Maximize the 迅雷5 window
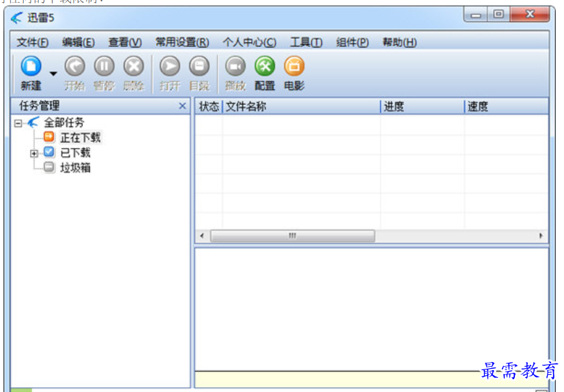Image resolution: width=564 pixels, height=392 pixels. (499, 14)
